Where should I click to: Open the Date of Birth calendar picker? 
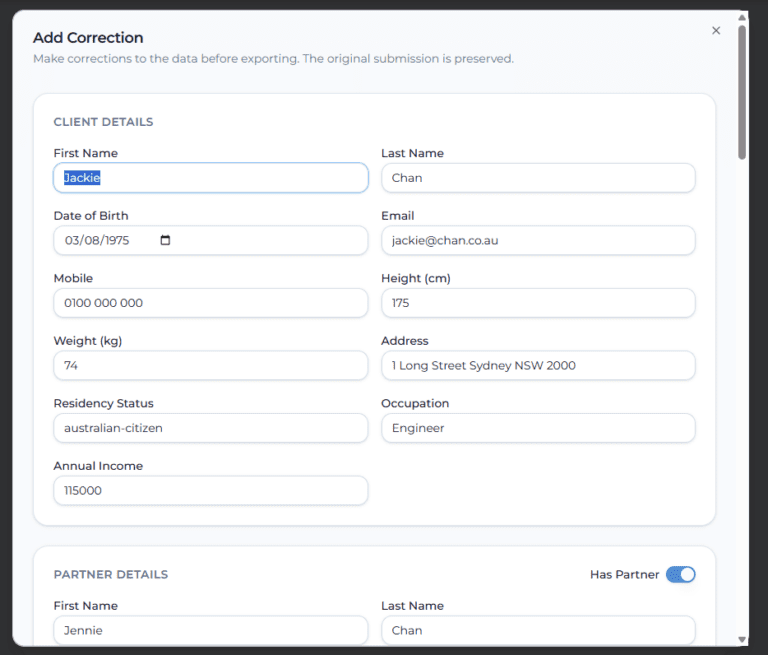[x=165, y=240]
